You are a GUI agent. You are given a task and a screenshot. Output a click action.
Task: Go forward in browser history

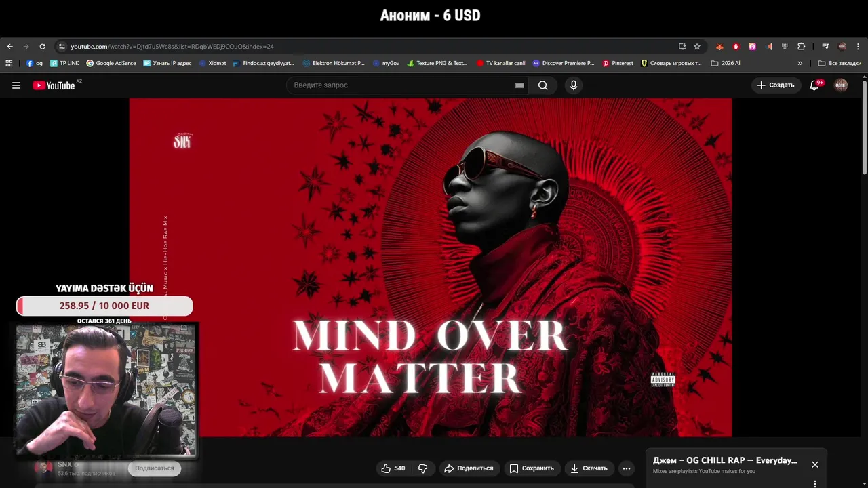coord(26,47)
